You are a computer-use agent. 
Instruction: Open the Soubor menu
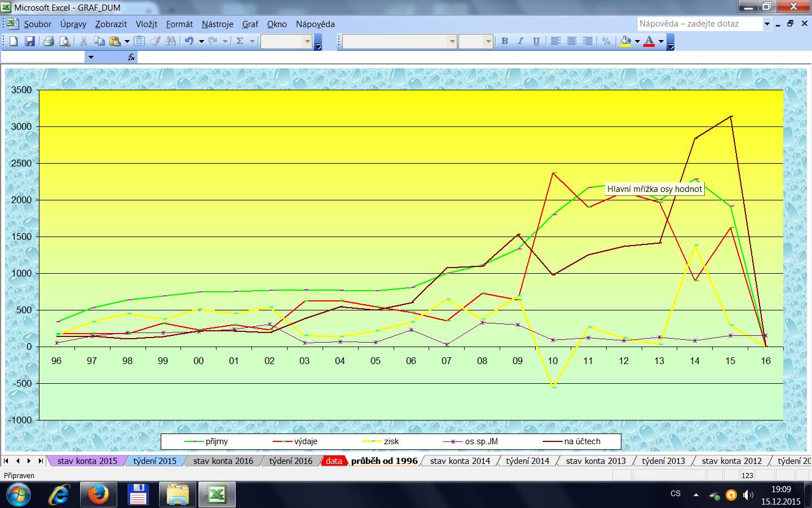click(x=38, y=24)
